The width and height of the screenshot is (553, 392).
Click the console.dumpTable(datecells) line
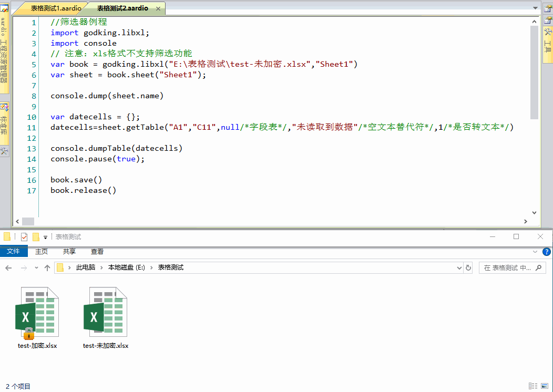[116, 148]
